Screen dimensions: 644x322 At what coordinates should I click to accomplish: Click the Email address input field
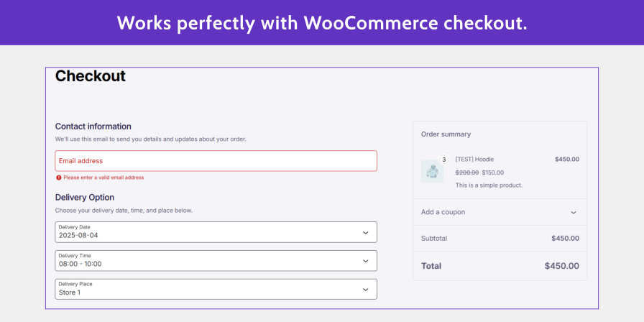(216, 161)
